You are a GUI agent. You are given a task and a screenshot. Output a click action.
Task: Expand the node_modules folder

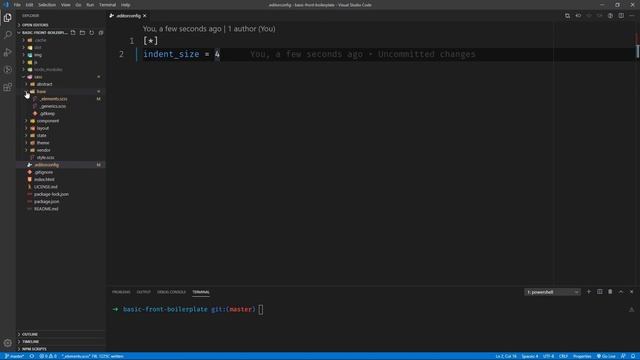point(61,69)
